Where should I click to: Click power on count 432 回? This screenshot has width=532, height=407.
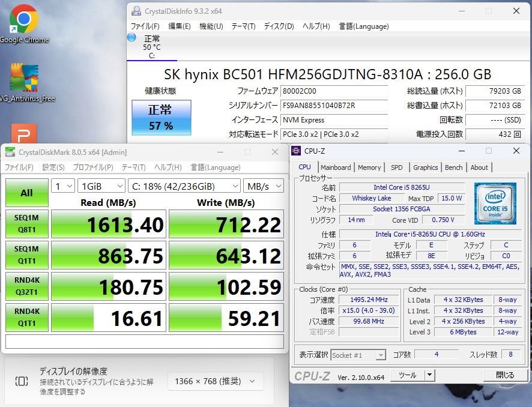(495, 134)
